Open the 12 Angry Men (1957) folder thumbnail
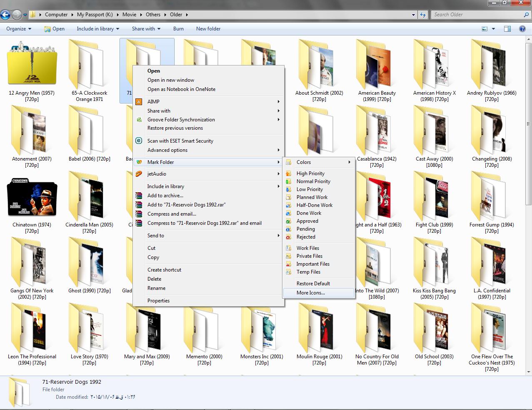The width and height of the screenshot is (532, 410). 32,65
